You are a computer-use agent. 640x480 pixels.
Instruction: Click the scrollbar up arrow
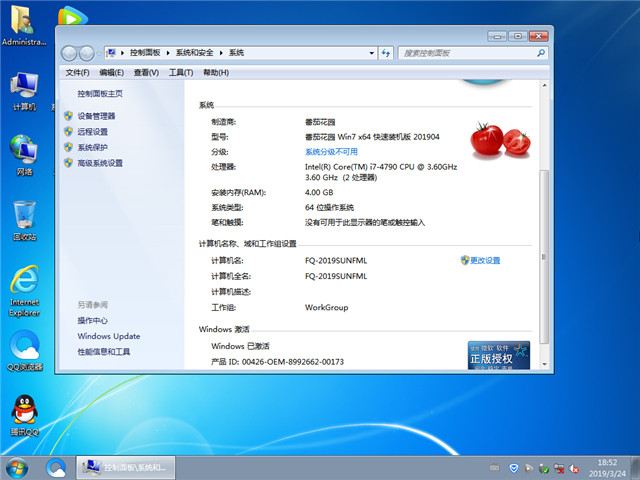(544, 85)
